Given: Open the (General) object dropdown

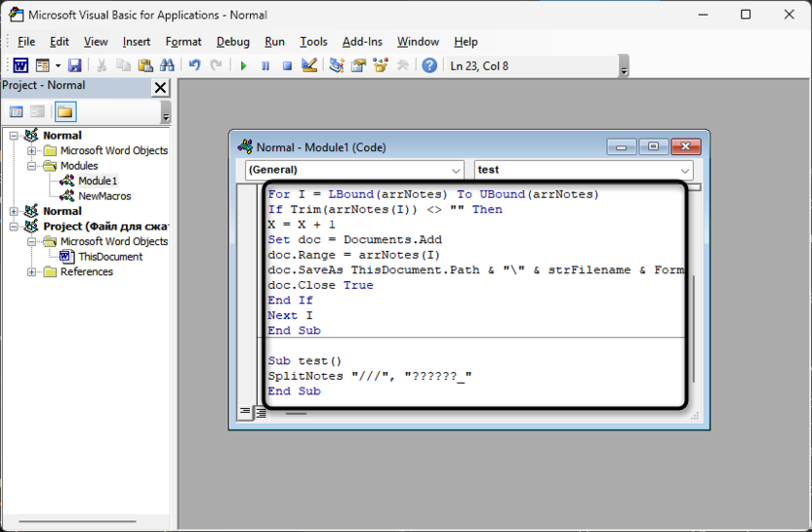Looking at the screenshot, I should click(456, 170).
